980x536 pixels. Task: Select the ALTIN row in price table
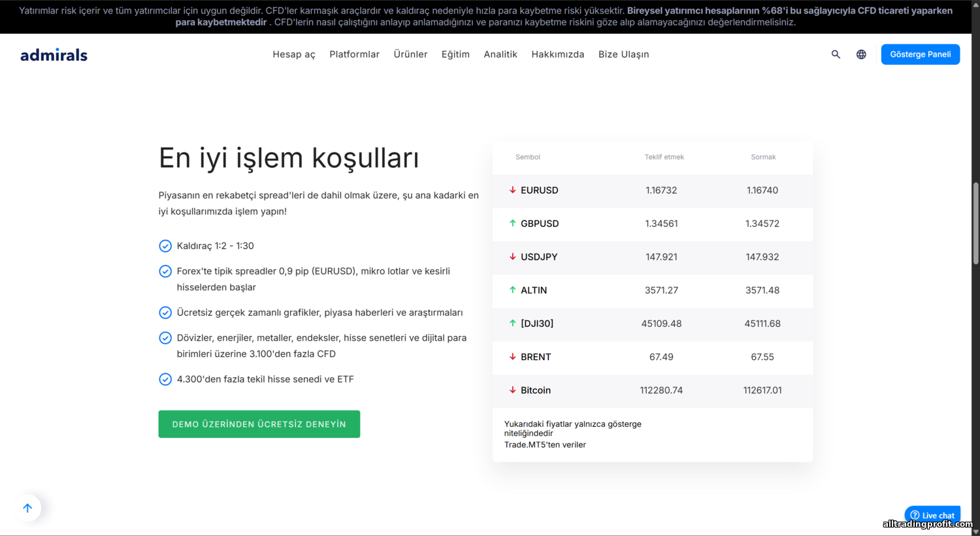[x=652, y=290]
